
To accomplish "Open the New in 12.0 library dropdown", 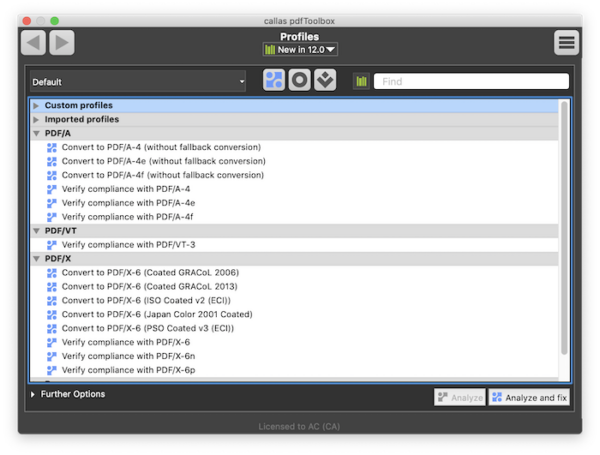I will pos(300,49).
